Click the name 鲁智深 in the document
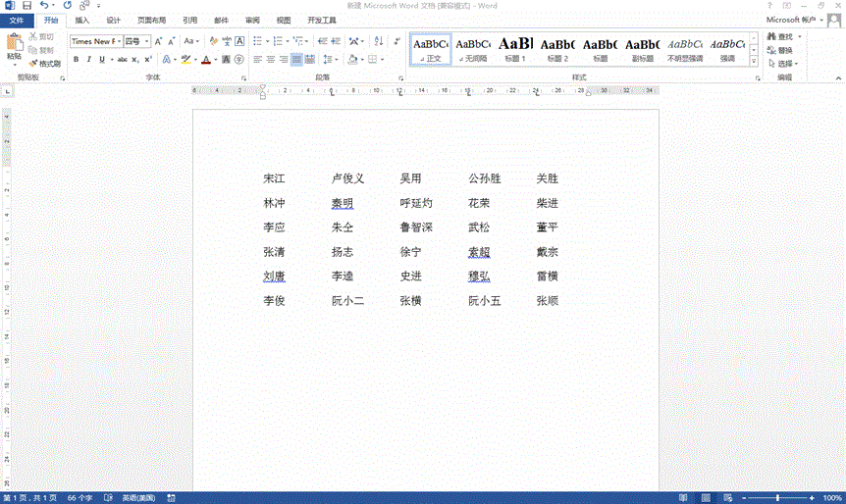This screenshot has width=846, height=504. coord(415,227)
